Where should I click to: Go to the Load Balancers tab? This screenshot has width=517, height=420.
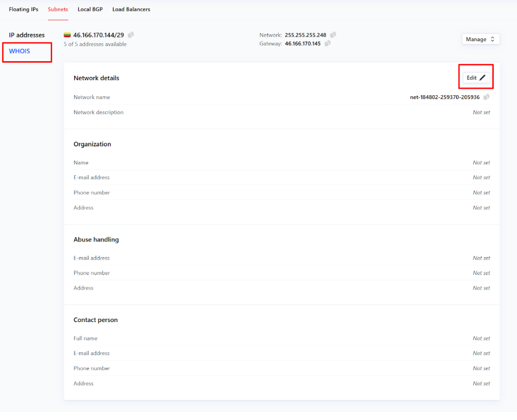pos(131,10)
